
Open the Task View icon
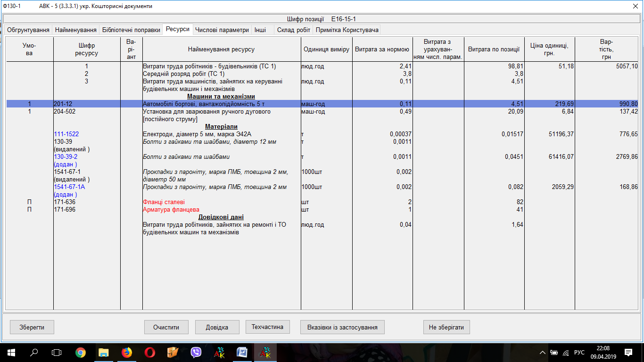[57, 352]
